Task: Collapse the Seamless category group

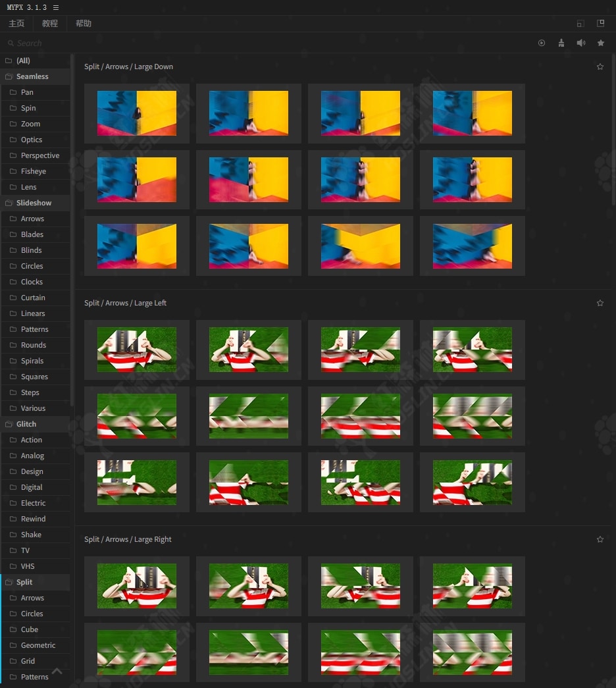Action: coord(36,76)
